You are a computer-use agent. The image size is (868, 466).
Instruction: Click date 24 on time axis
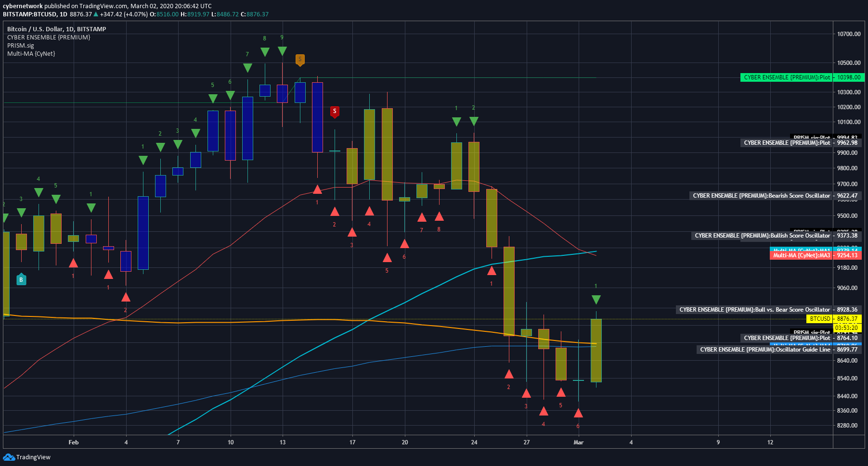(x=474, y=442)
